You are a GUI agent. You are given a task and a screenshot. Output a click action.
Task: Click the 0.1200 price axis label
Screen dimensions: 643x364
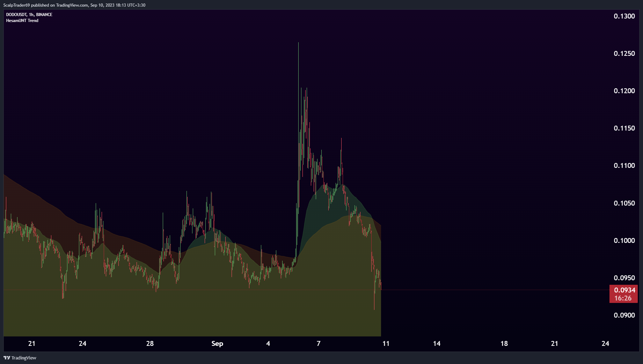pyautogui.click(x=624, y=91)
